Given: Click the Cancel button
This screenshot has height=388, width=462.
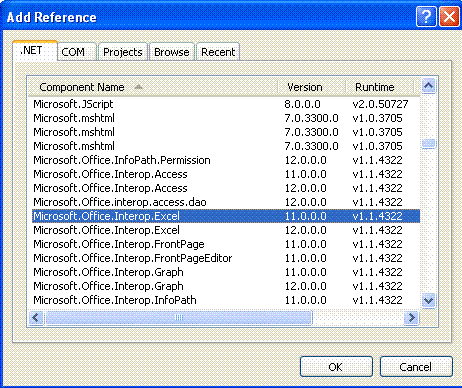Looking at the screenshot, I should pyautogui.click(x=416, y=367).
